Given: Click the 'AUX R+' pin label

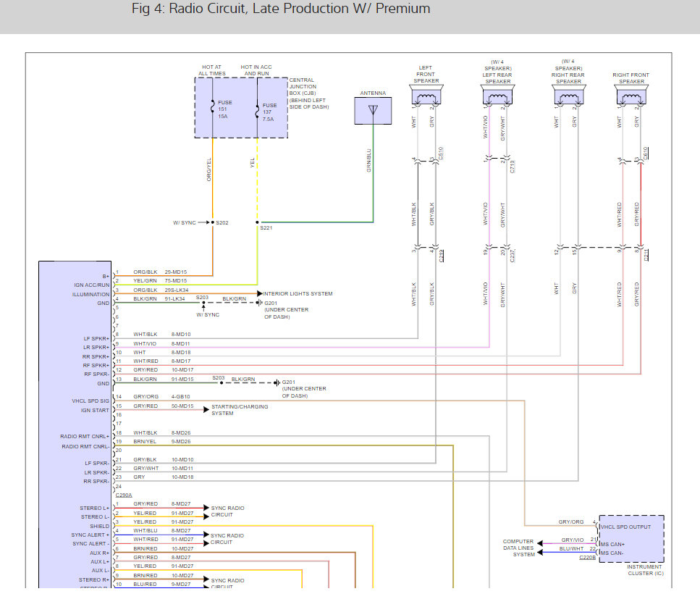Looking at the screenshot, I should (x=100, y=553).
